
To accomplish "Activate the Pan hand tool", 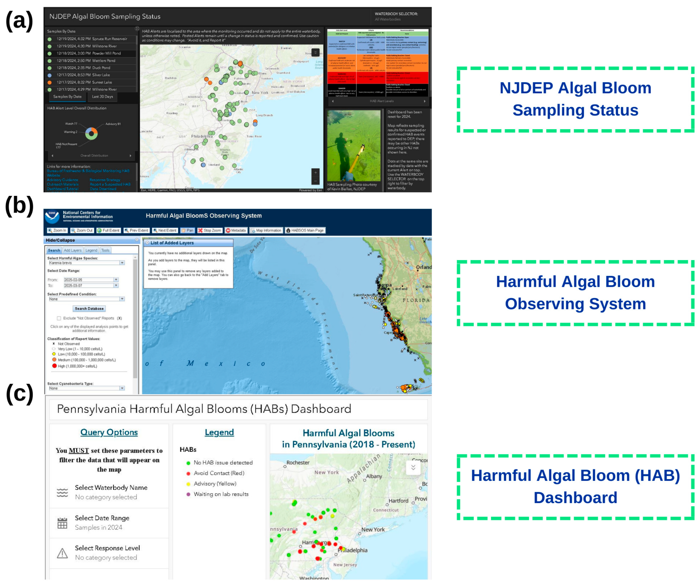I will pyautogui.click(x=184, y=230).
